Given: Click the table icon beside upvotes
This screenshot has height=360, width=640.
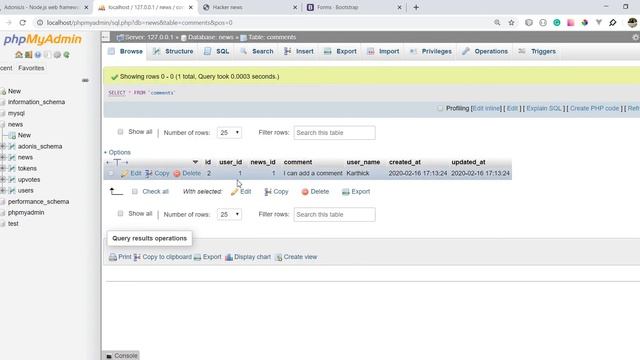Looking at the screenshot, I should [12, 179].
